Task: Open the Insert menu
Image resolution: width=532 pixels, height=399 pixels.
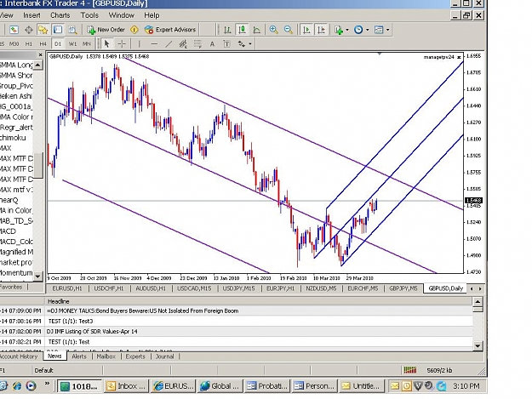Action: coord(31,15)
